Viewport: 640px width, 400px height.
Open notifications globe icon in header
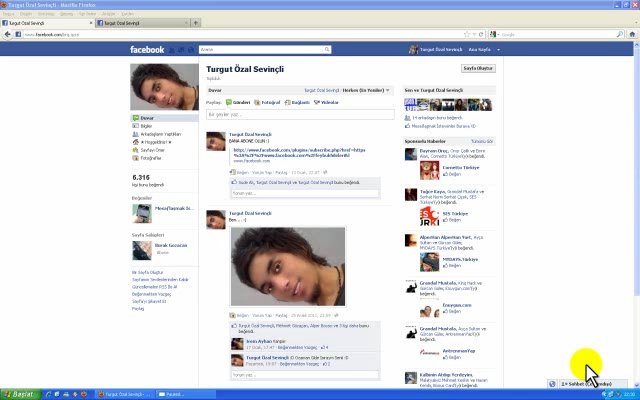click(x=191, y=50)
